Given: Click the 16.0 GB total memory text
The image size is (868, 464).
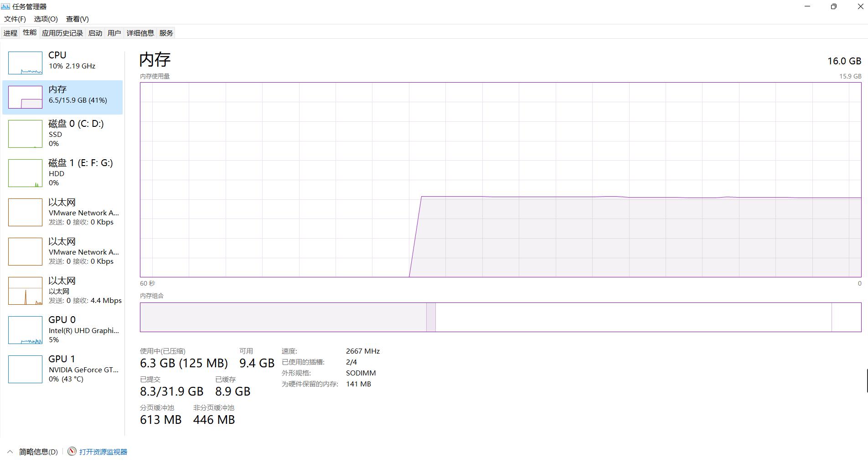Looking at the screenshot, I should click(x=844, y=61).
